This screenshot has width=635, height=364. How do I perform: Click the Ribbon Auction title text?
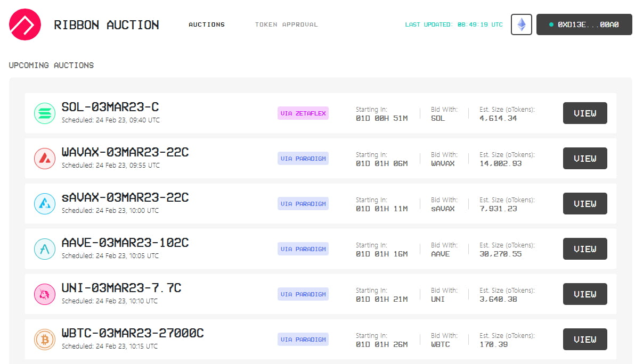coord(107,25)
